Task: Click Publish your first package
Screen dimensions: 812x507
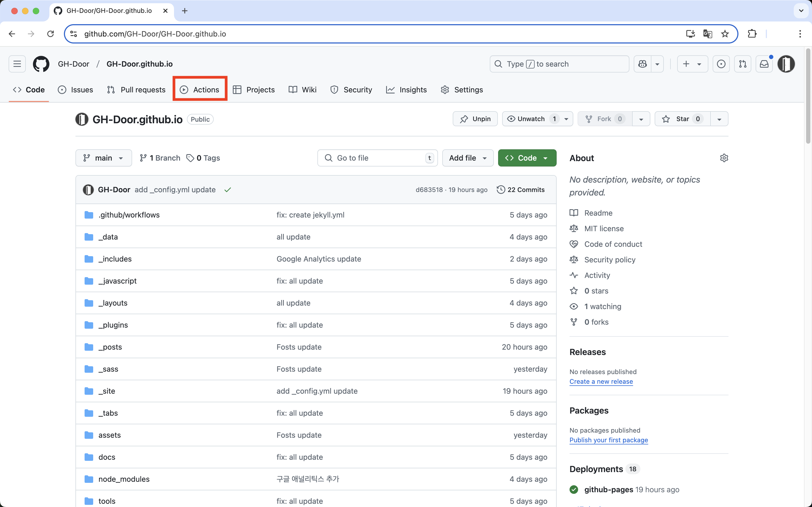Action: coord(609,440)
